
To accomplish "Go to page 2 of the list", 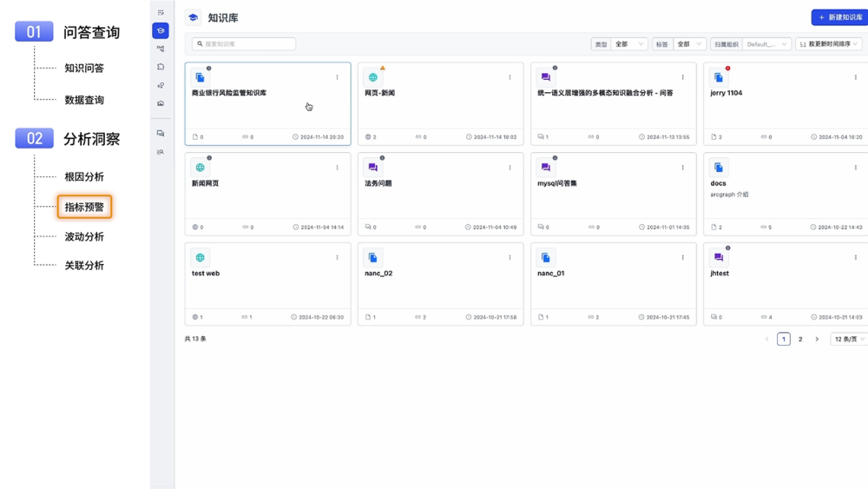I will [800, 340].
